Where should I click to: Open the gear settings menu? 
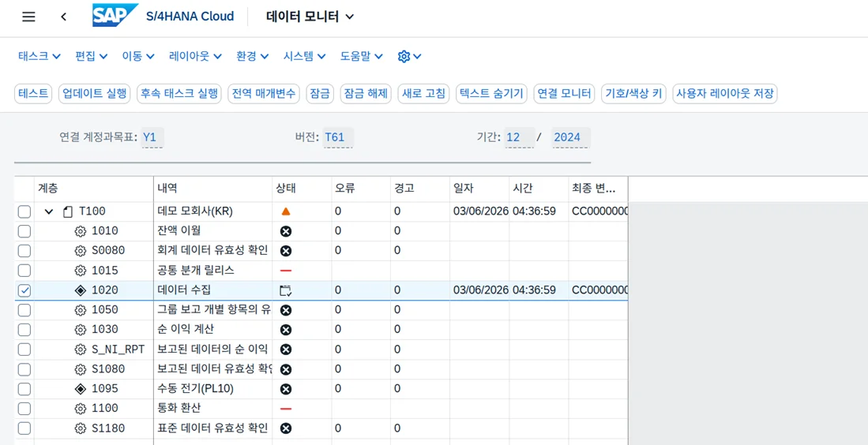click(x=410, y=56)
